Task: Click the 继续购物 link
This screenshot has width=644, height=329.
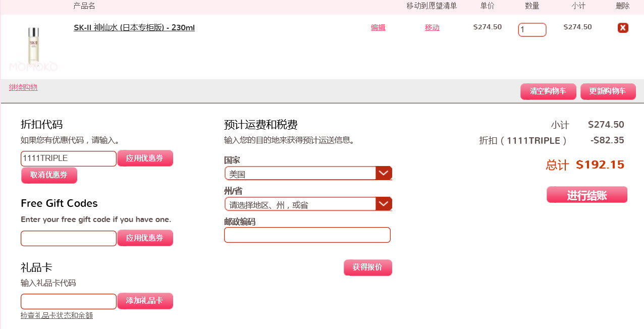Action: tap(23, 87)
